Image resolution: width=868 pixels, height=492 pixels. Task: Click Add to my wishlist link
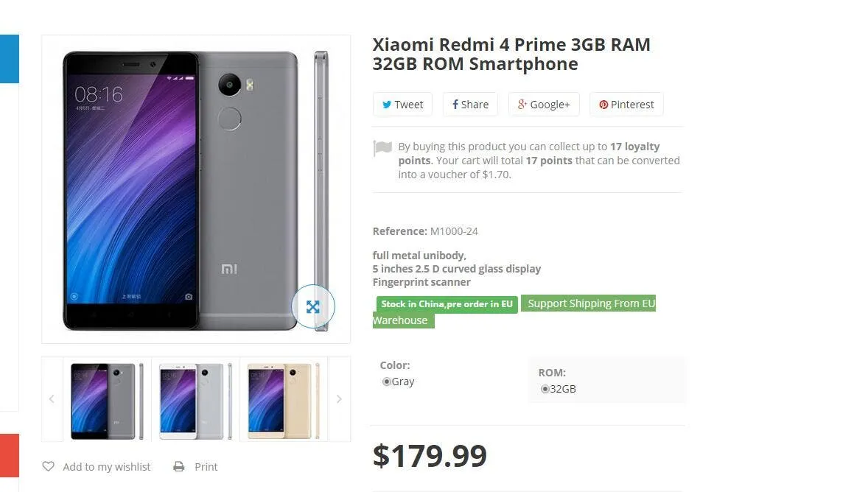[106, 466]
